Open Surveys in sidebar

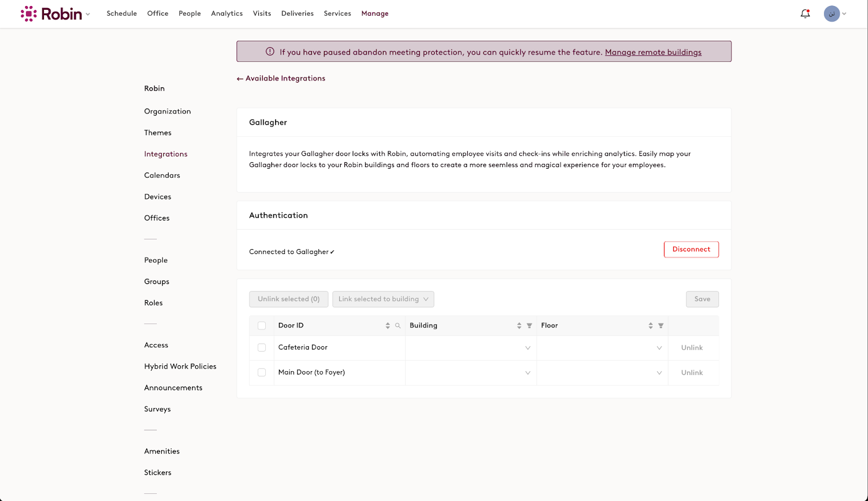pos(157,409)
